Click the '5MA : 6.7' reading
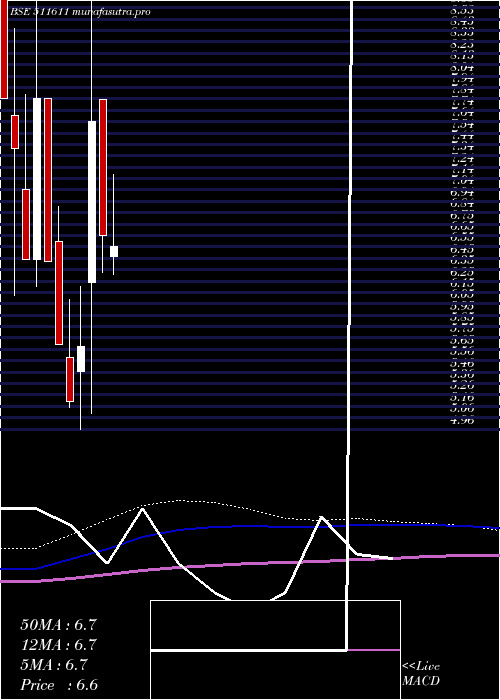 pos(54,665)
